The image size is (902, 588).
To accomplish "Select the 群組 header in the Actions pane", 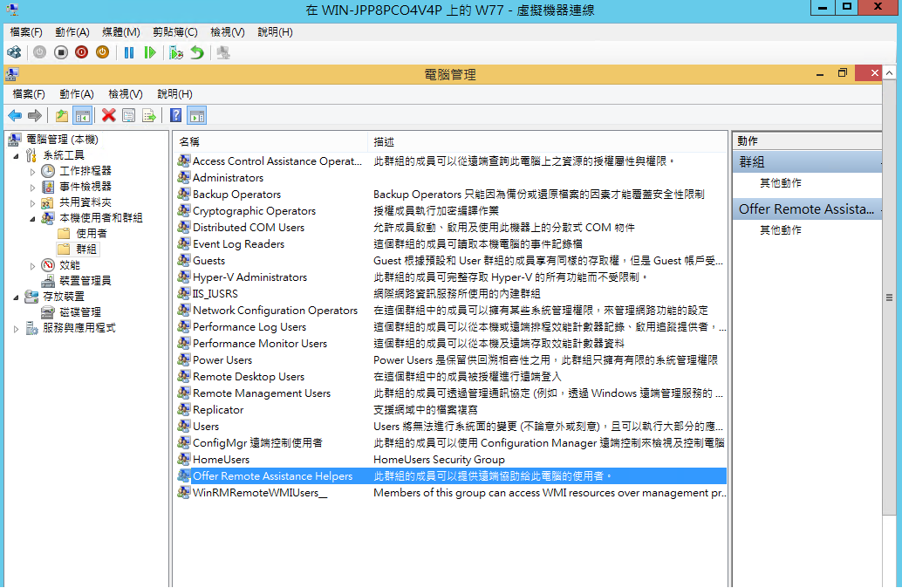I will [807, 162].
